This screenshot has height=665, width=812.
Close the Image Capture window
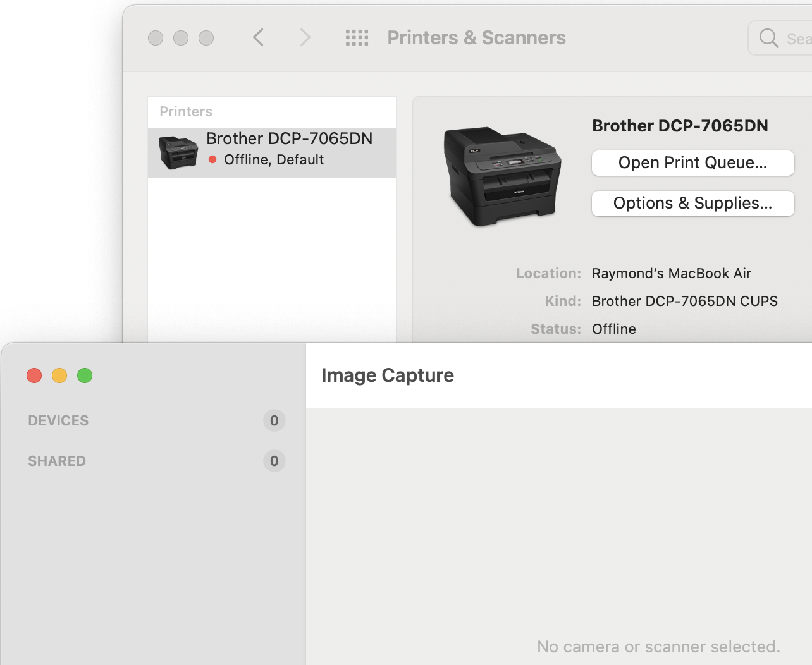34,375
